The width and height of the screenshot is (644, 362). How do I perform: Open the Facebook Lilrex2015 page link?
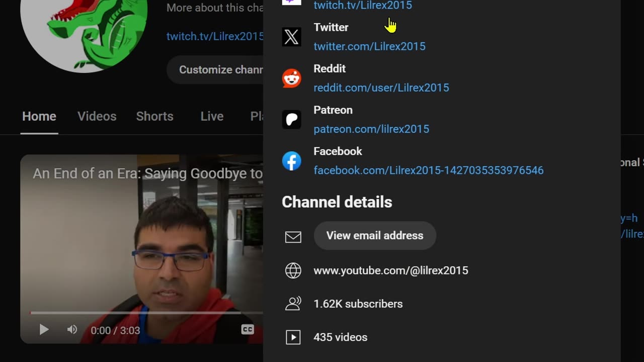429,170
